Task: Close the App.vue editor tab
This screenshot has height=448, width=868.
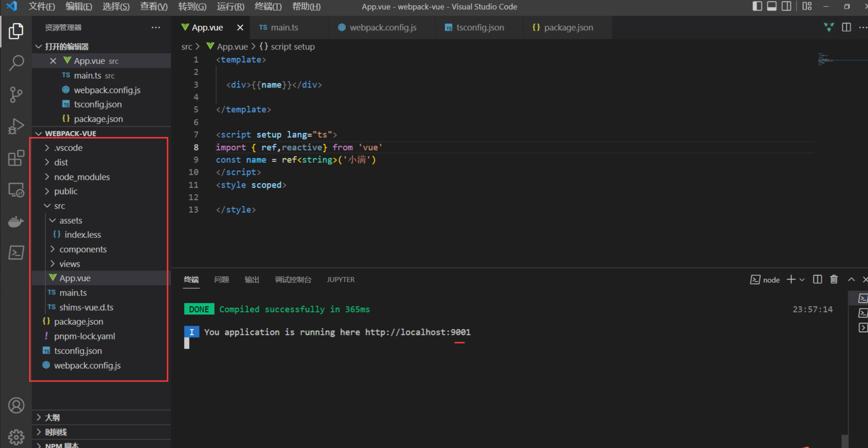Action: pyautogui.click(x=240, y=28)
